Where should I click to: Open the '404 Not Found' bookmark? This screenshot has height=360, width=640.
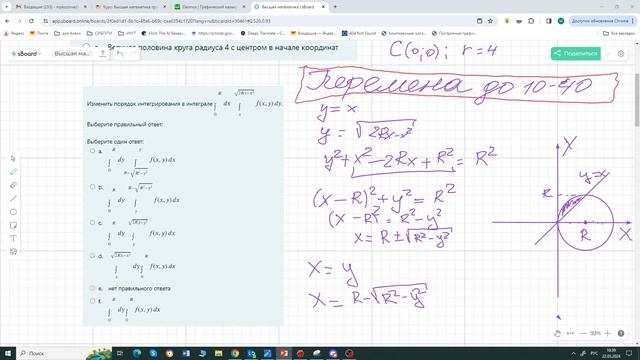pos(359,33)
